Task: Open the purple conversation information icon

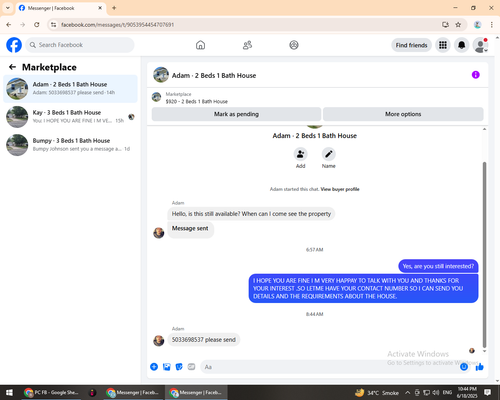Action: 475,75
